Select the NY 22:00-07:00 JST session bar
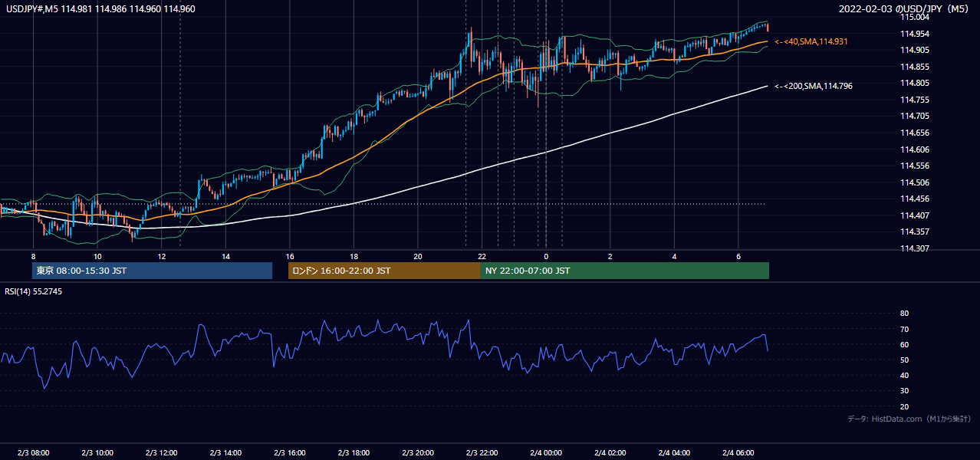Screen dimensions: 980x460 point(625,271)
